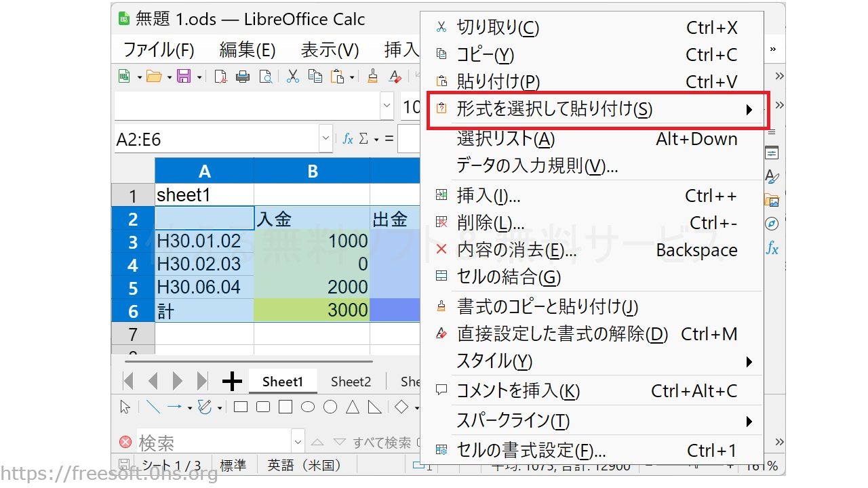
Task: Click the Save document icon
Action: (x=184, y=77)
